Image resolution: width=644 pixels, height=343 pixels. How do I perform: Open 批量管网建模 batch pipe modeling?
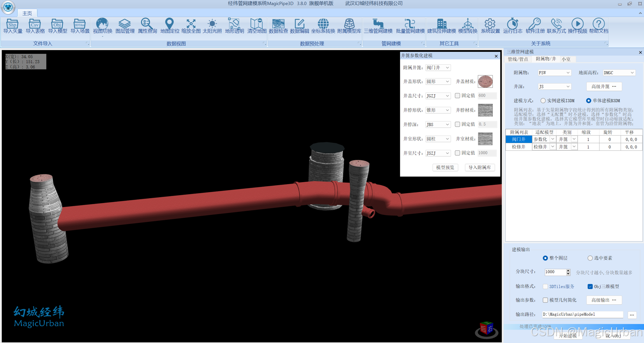click(410, 26)
